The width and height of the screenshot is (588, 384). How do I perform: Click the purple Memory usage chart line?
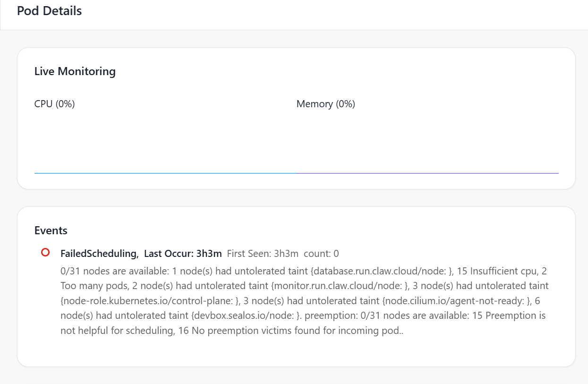click(427, 173)
